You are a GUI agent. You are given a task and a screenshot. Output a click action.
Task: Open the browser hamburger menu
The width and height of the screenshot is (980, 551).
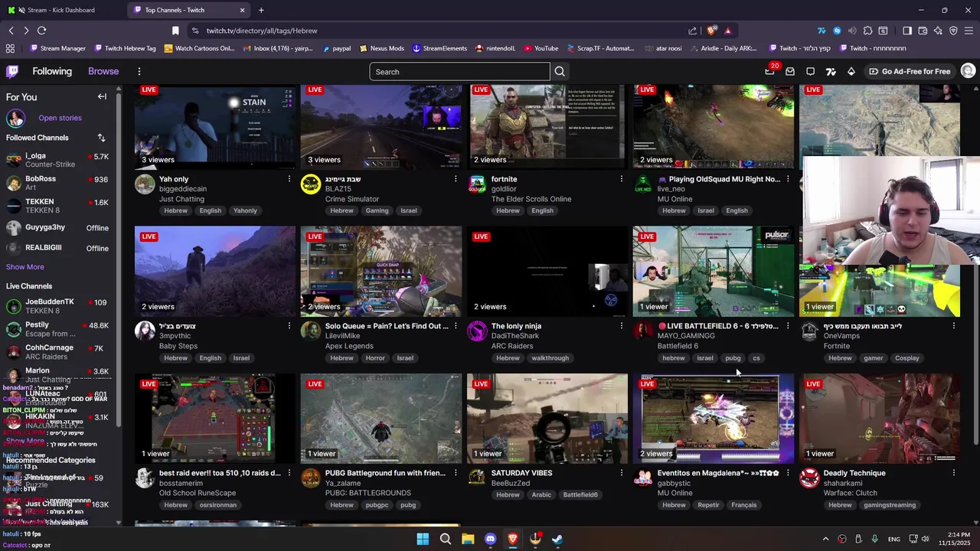969,31
